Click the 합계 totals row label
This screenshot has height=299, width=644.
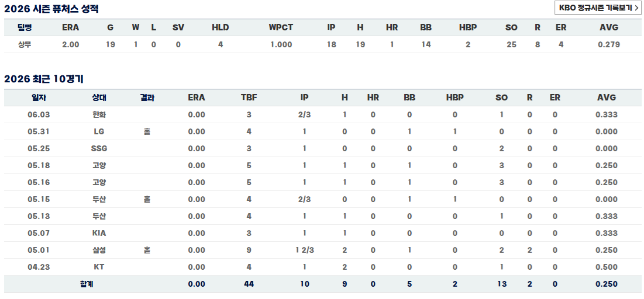pos(87,284)
